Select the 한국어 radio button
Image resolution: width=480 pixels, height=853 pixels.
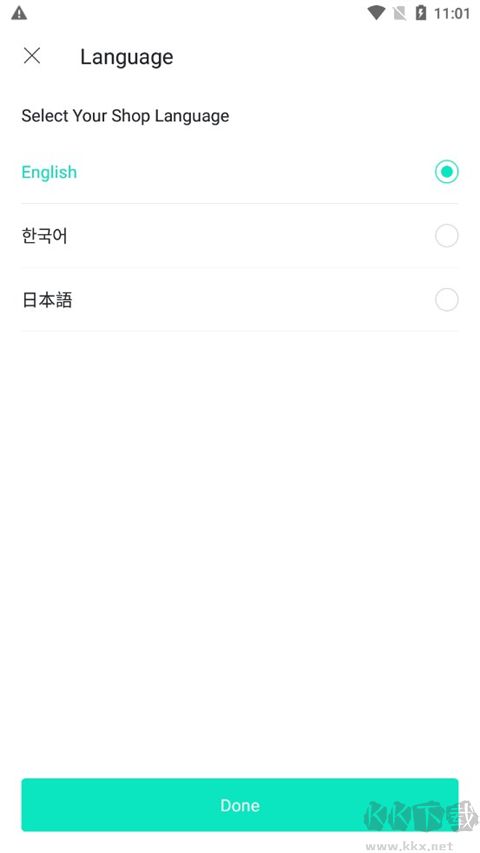pyautogui.click(x=447, y=236)
